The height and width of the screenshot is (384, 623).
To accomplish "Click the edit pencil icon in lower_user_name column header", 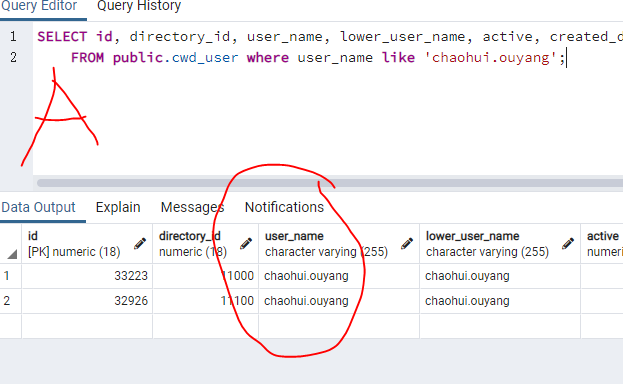I will click(x=568, y=244).
